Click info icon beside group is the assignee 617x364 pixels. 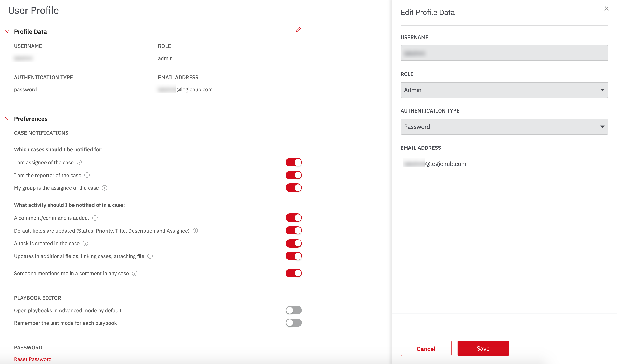tap(105, 188)
